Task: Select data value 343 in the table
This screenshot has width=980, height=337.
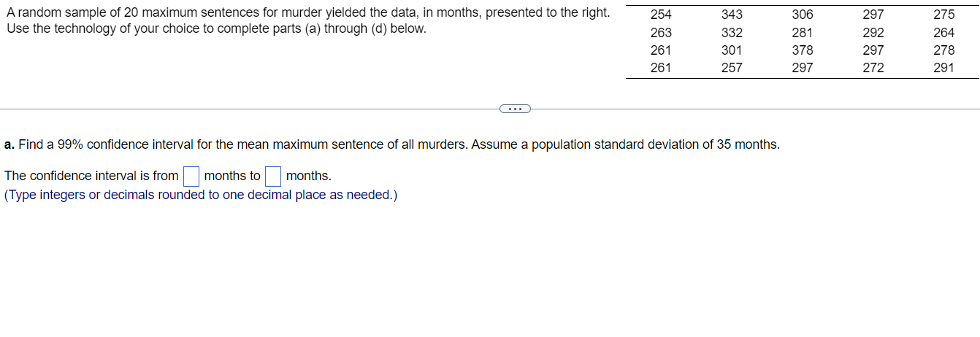Action: pyautogui.click(x=732, y=15)
